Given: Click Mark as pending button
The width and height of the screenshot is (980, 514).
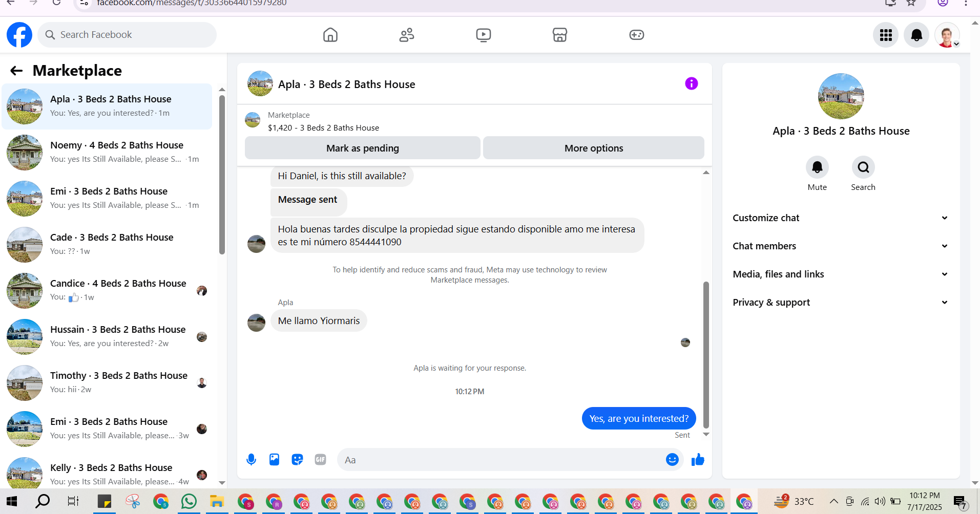Looking at the screenshot, I should [363, 148].
